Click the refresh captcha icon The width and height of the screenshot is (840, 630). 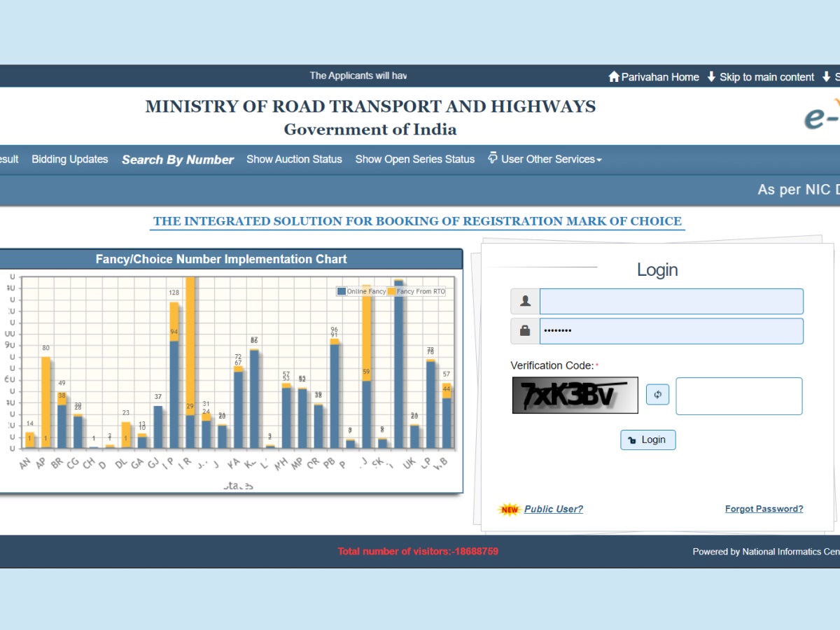[x=657, y=395]
